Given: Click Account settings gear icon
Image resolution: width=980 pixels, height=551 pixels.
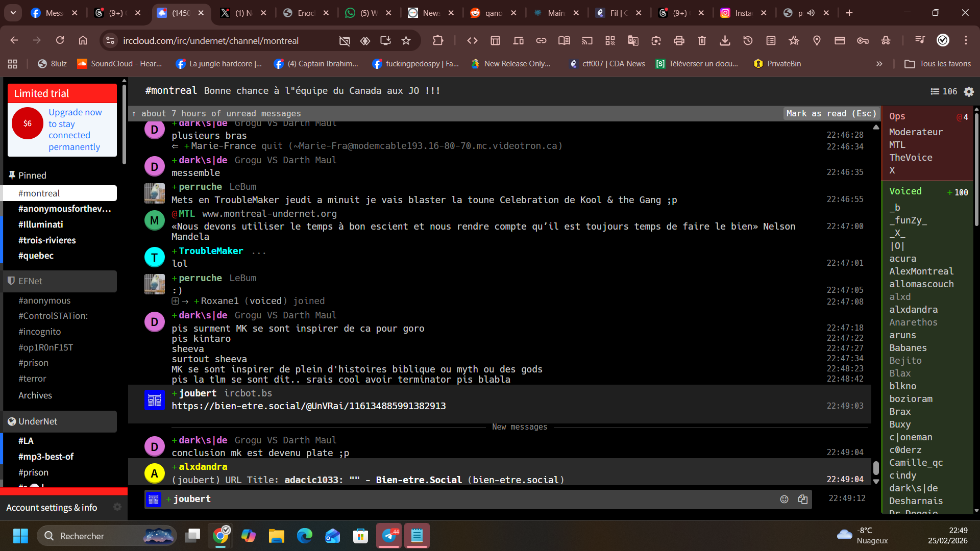Looking at the screenshot, I should point(117,507).
